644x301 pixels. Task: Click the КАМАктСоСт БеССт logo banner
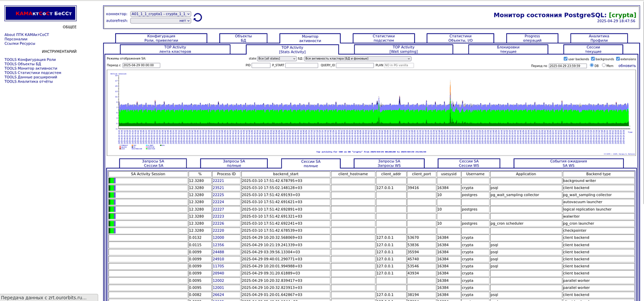pyautogui.click(x=41, y=13)
